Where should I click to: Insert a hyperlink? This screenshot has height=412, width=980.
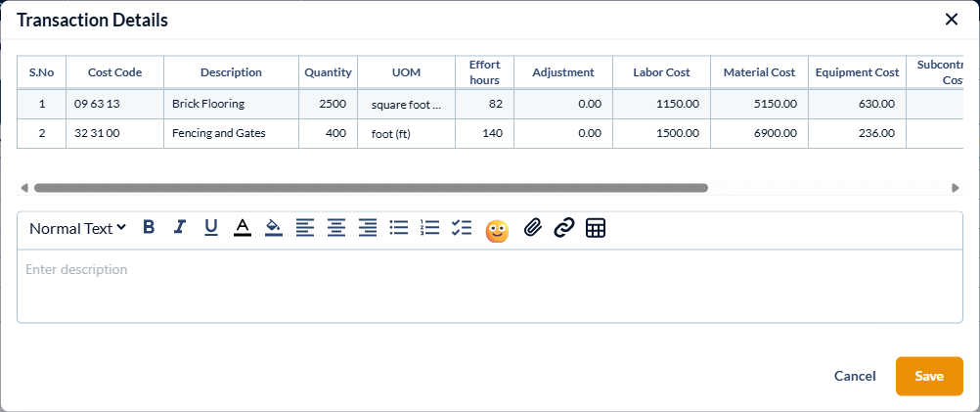(563, 228)
